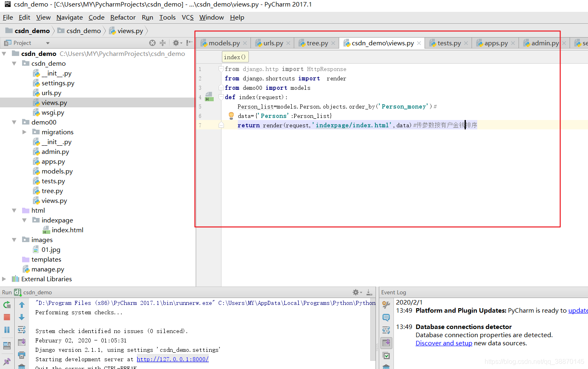Click views.py in the breadcrumb bar
Image resolution: width=588 pixels, height=369 pixels.
pos(126,31)
